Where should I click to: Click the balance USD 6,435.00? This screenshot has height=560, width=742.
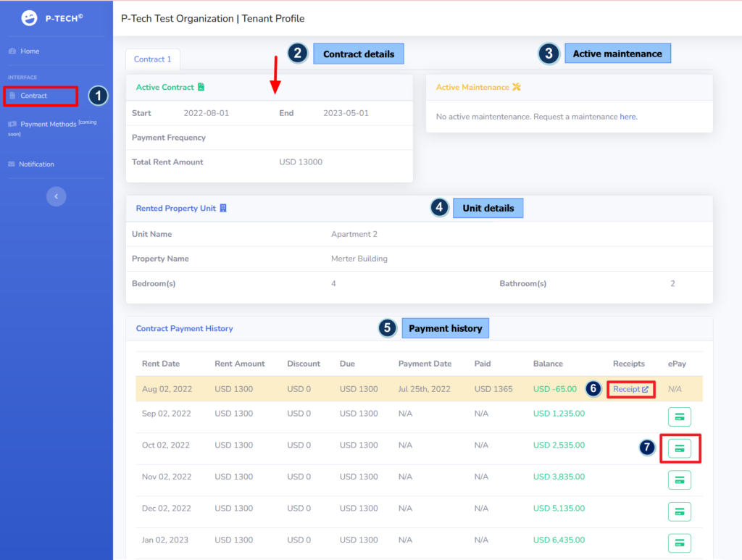559,540
